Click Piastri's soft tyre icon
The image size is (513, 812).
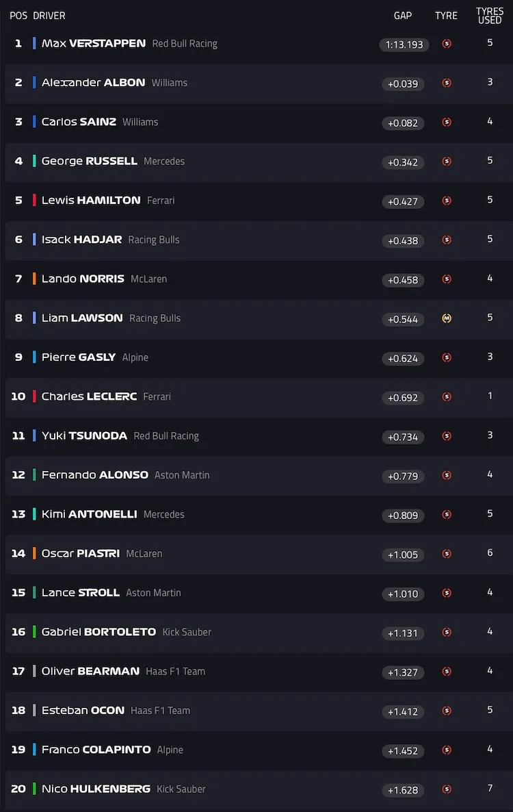(447, 554)
